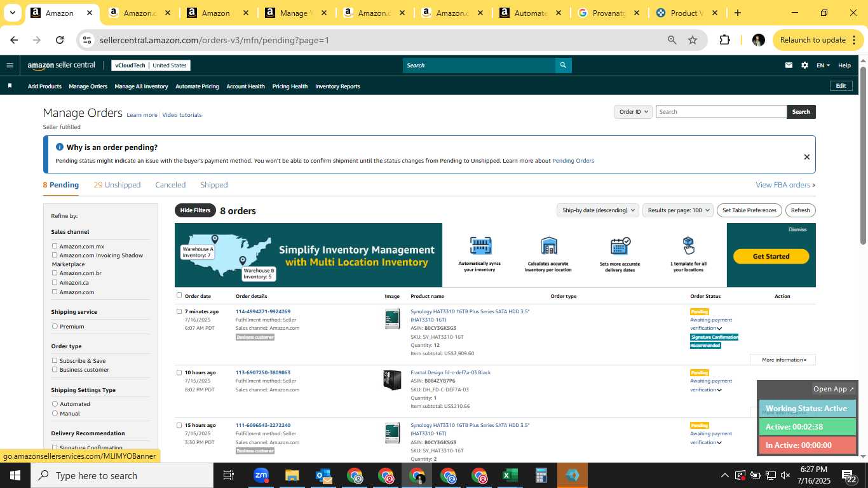The width and height of the screenshot is (868, 488).
Task: Open the Automate Pricing menu item
Action: point(197,86)
